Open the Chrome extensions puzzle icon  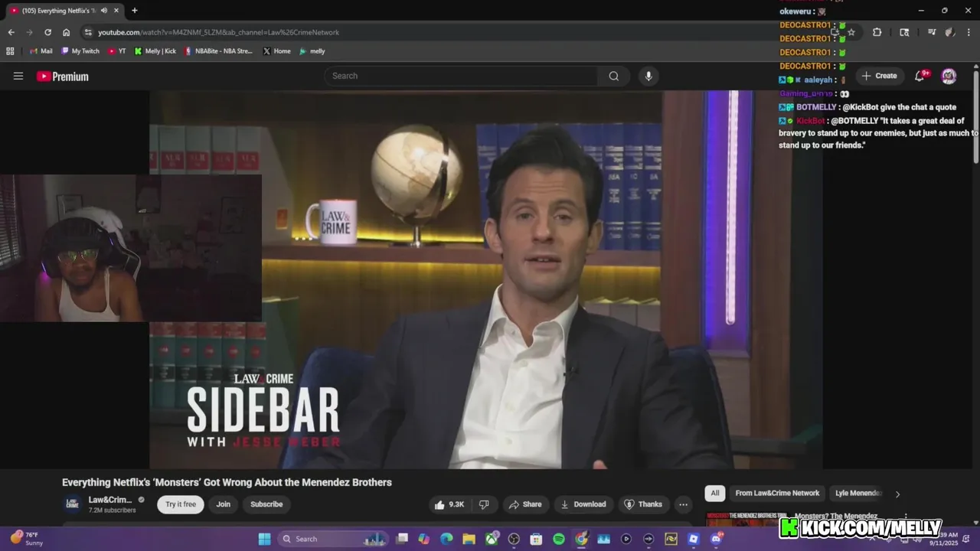point(877,32)
